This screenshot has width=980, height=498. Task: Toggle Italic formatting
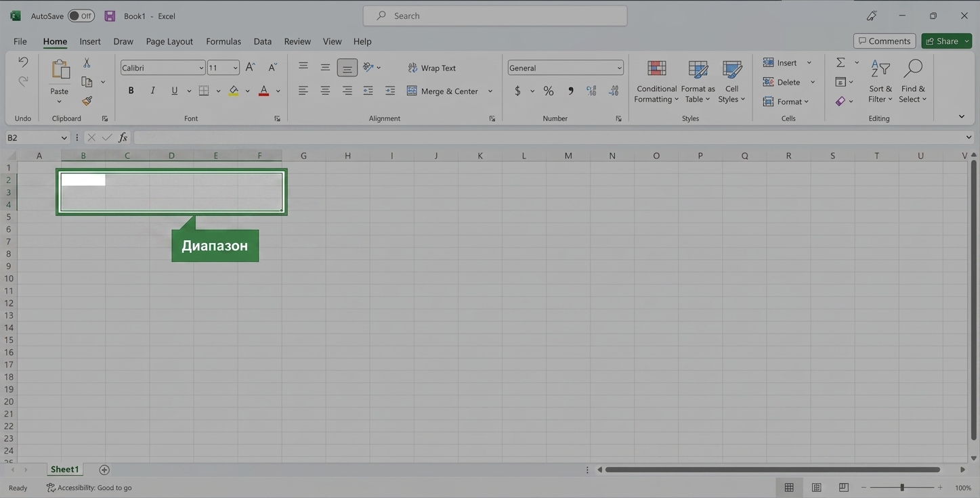(153, 91)
